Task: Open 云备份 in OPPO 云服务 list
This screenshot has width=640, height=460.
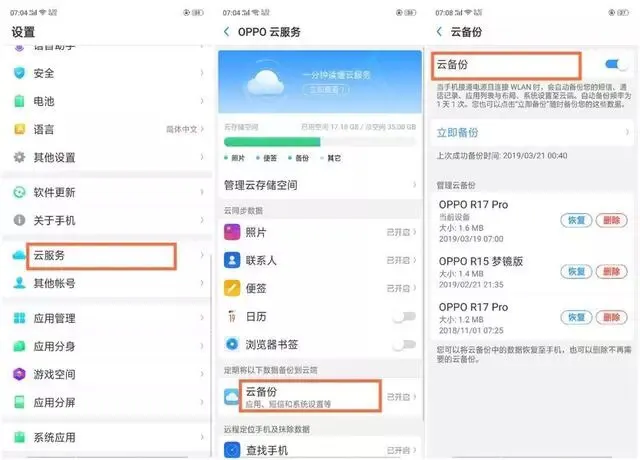Action: pos(300,397)
